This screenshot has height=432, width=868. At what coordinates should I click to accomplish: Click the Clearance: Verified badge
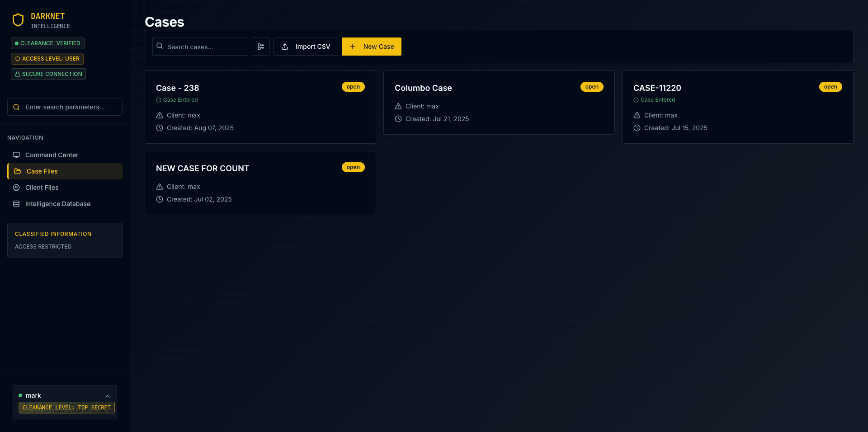(47, 43)
